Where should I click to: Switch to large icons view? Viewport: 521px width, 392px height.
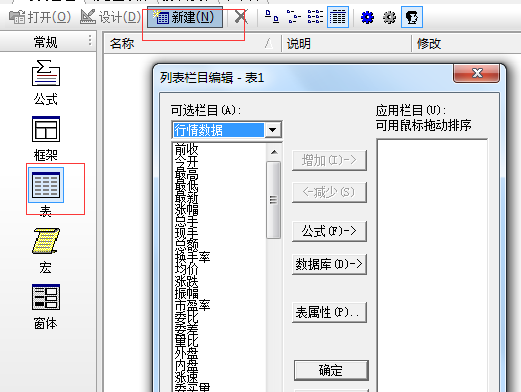point(272,17)
